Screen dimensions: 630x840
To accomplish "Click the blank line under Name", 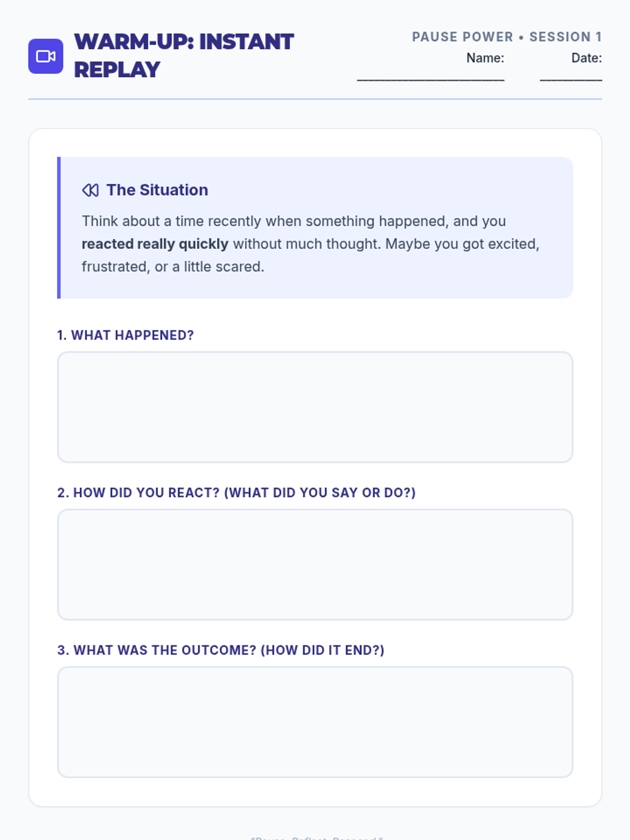I will (x=430, y=79).
